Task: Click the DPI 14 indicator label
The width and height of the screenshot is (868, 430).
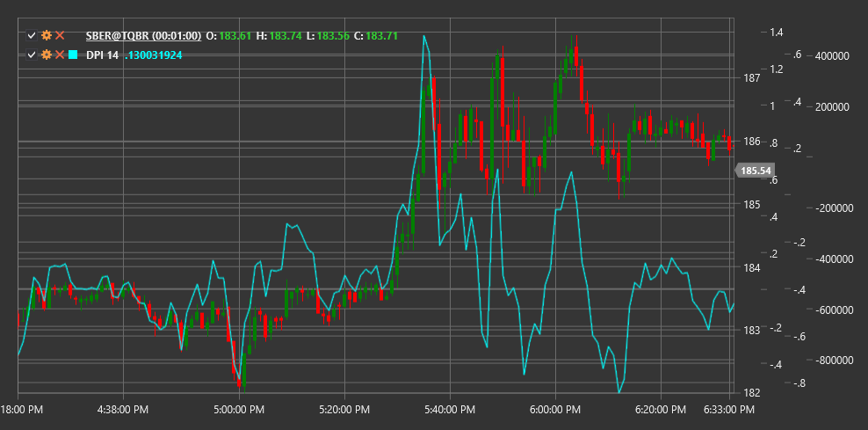Action: click(x=102, y=55)
